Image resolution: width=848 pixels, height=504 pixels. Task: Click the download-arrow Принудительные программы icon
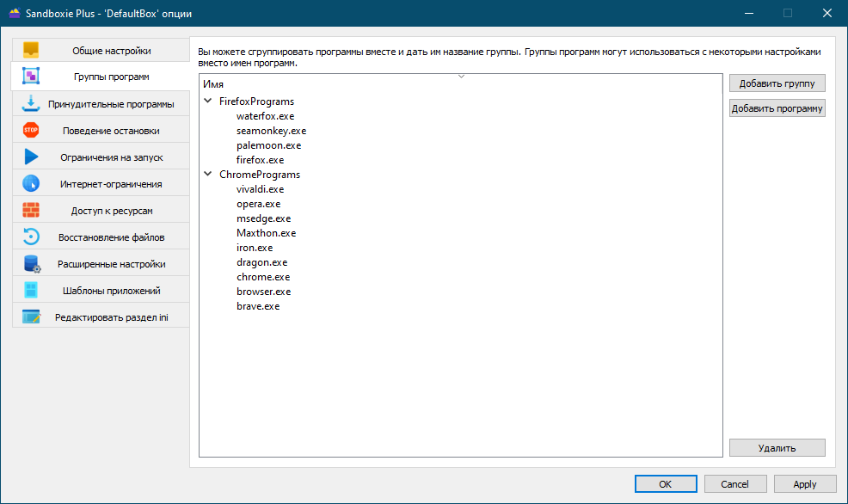point(31,103)
